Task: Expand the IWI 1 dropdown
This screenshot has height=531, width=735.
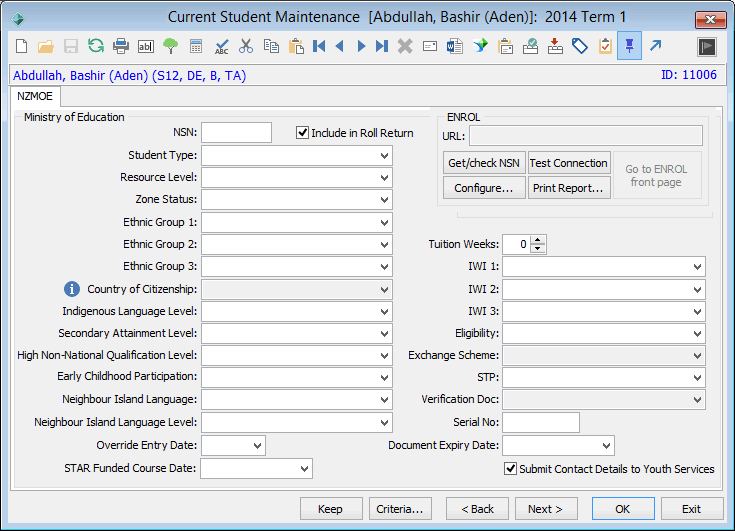Action: [x=698, y=267]
